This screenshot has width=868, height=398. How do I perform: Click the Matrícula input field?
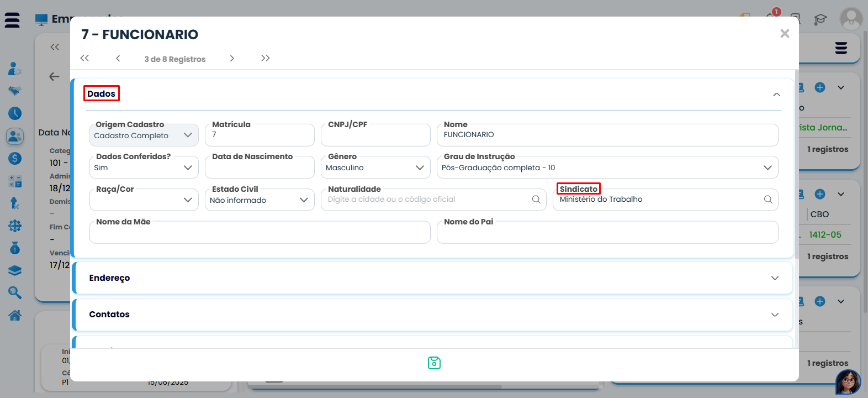pyautogui.click(x=260, y=135)
